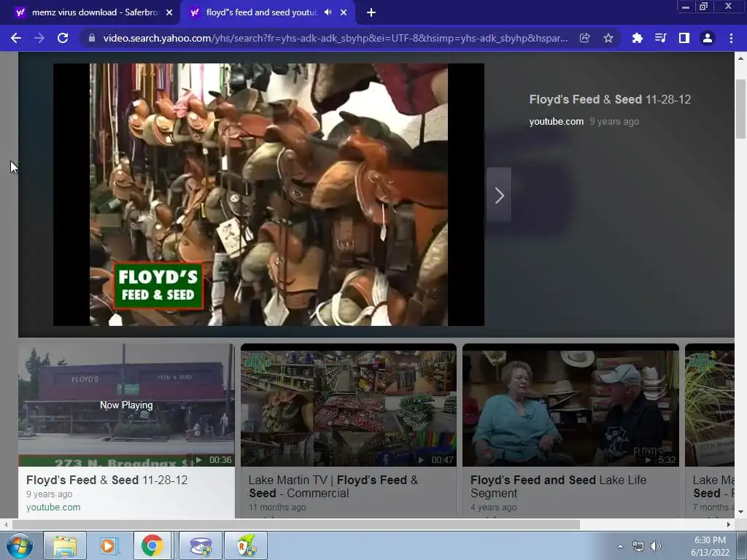View site information via the padlock icon

92,38
